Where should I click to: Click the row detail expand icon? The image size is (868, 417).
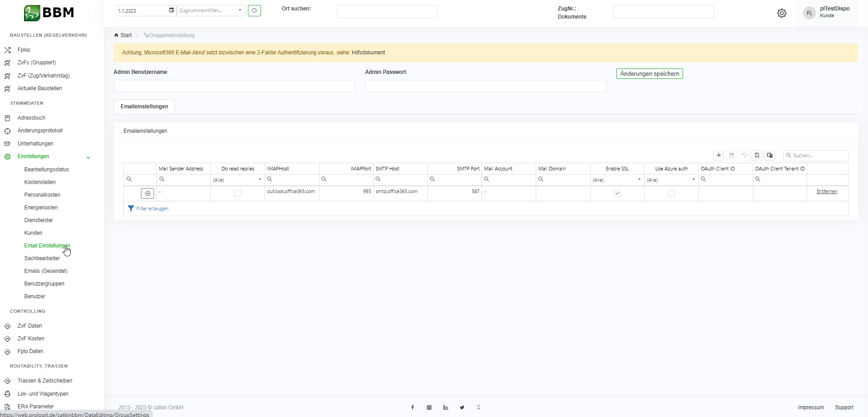(x=148, y=194)
